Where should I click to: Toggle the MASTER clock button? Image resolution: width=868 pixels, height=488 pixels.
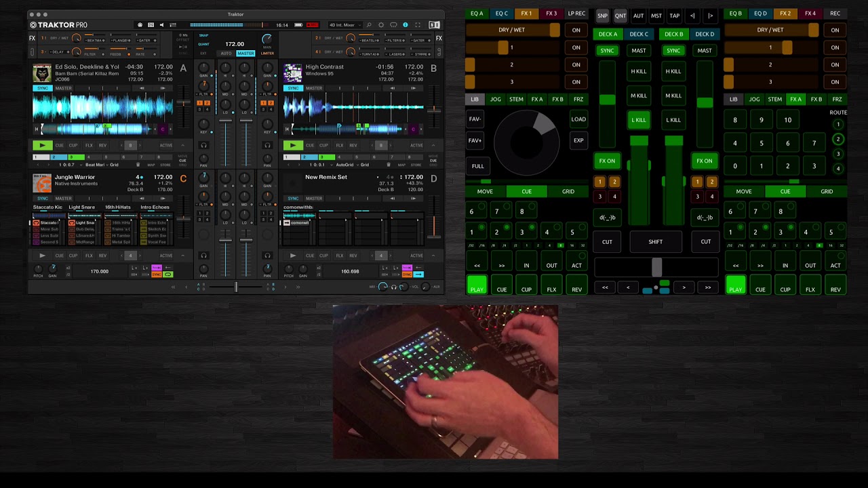[x=245, y=54]
